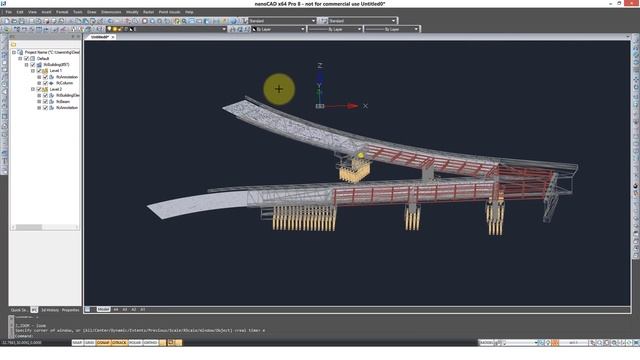This screenshot has width=640, height=360.
Task: Expand the Beam node
Action: pos(39,101)
